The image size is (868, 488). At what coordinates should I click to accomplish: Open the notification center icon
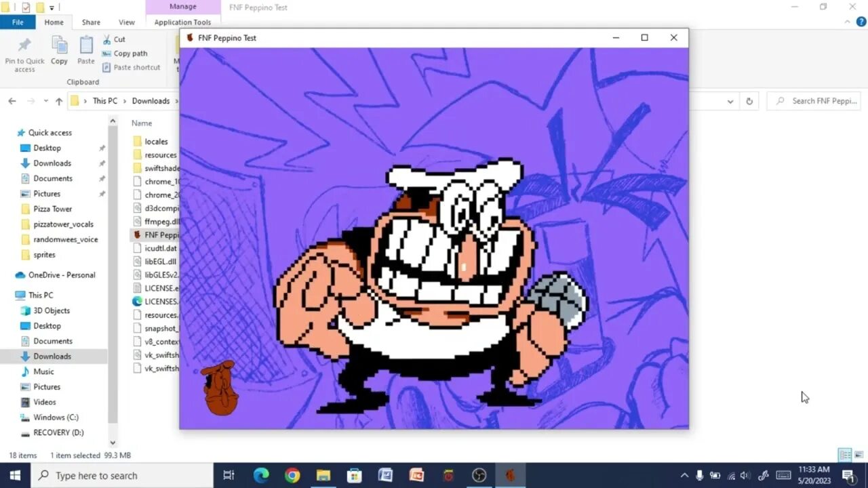tap(848, 475)
